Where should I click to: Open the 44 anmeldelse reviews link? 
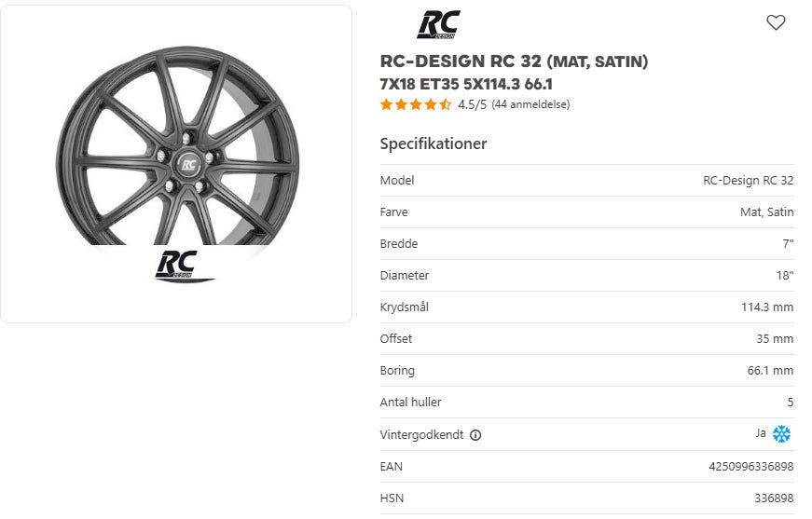pyautogui.click(x=530, y=104)
